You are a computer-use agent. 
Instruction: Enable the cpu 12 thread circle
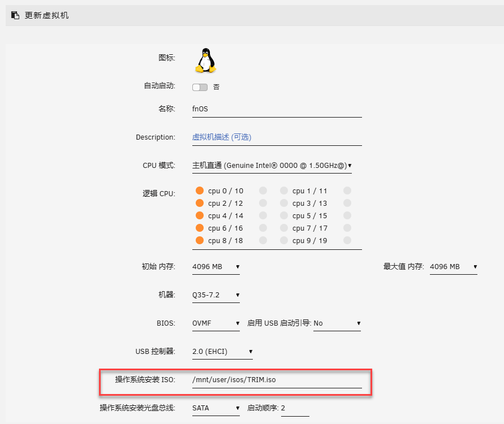[263, 203]
